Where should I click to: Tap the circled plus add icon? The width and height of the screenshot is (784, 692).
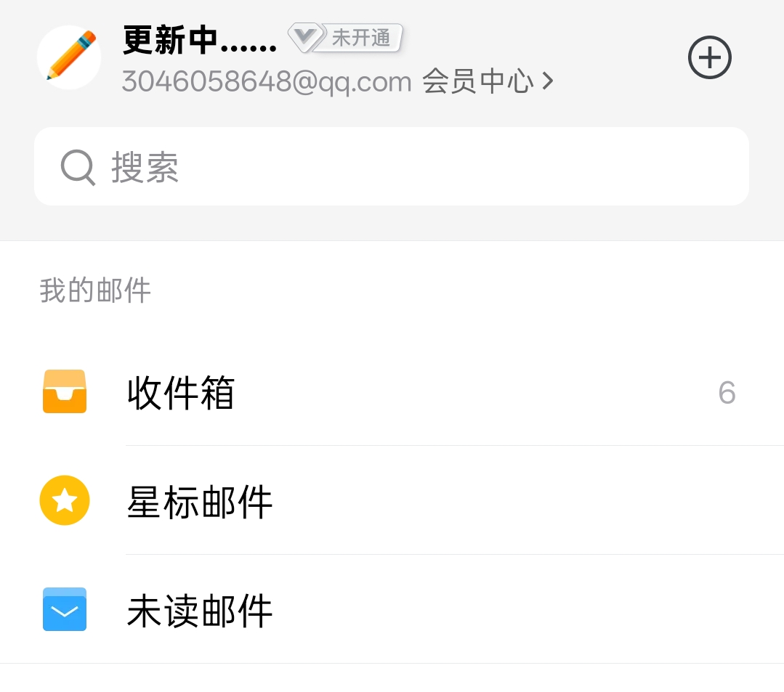point(709,57)
